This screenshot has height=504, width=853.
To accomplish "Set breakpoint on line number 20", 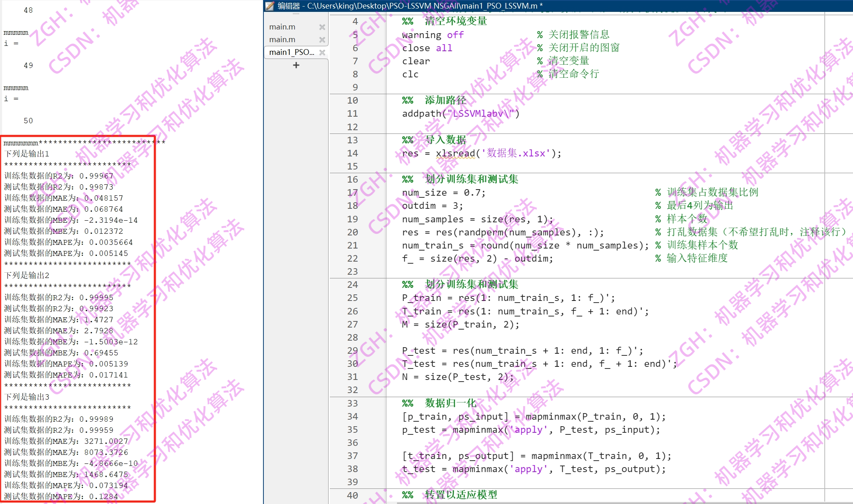I will (x=352, y=233).
